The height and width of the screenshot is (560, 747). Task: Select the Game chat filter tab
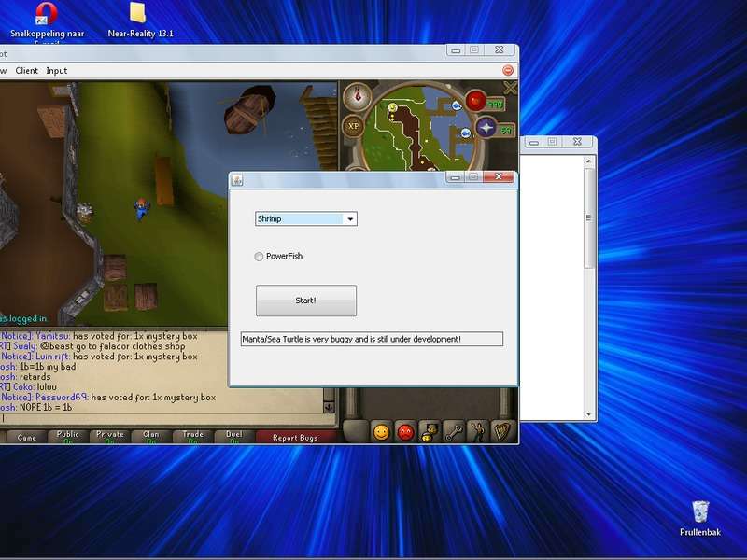[x=27, y=437]
